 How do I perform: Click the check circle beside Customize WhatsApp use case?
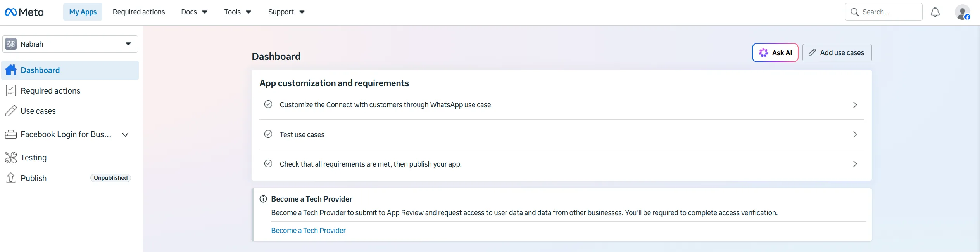[268, 104]
